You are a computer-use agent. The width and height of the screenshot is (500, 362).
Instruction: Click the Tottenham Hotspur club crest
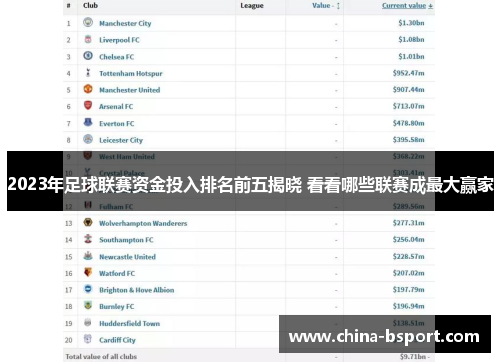(x=88, y=72)
